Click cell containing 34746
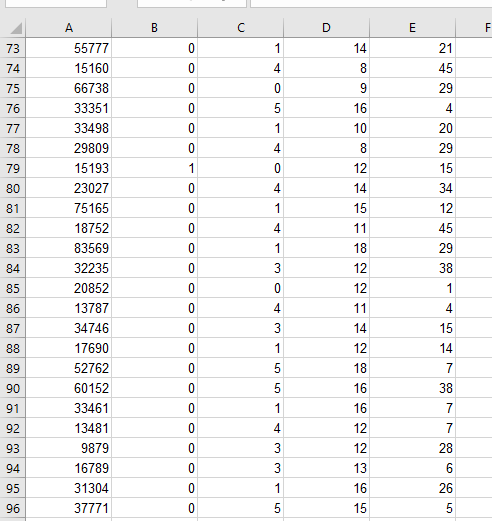This screenshot has height=521, width=492. tap(69, 328)
